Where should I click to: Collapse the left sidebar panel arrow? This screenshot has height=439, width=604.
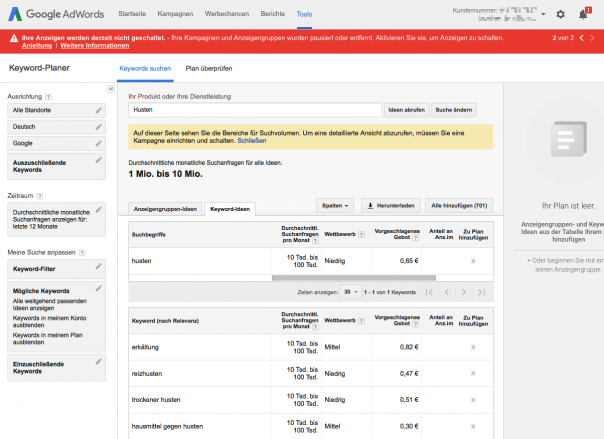coord(111,89)
